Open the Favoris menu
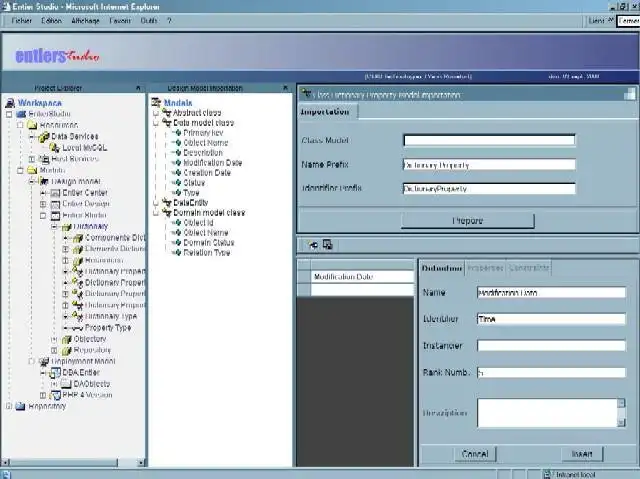640x479 pixels. tap(120, 20)
